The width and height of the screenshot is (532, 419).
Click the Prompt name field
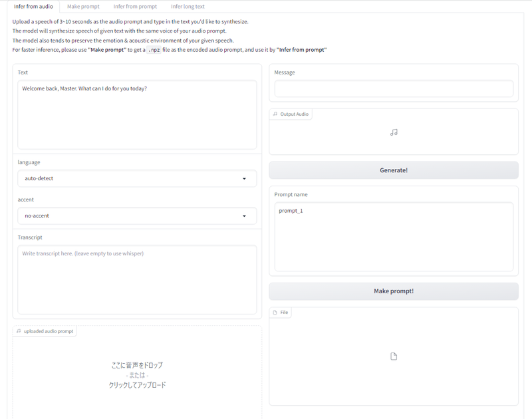[x=394, y=237]
